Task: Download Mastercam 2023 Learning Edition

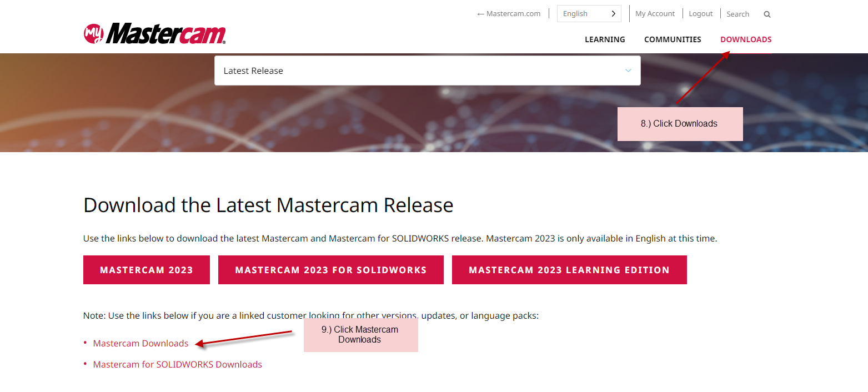Action: [569, 270]
